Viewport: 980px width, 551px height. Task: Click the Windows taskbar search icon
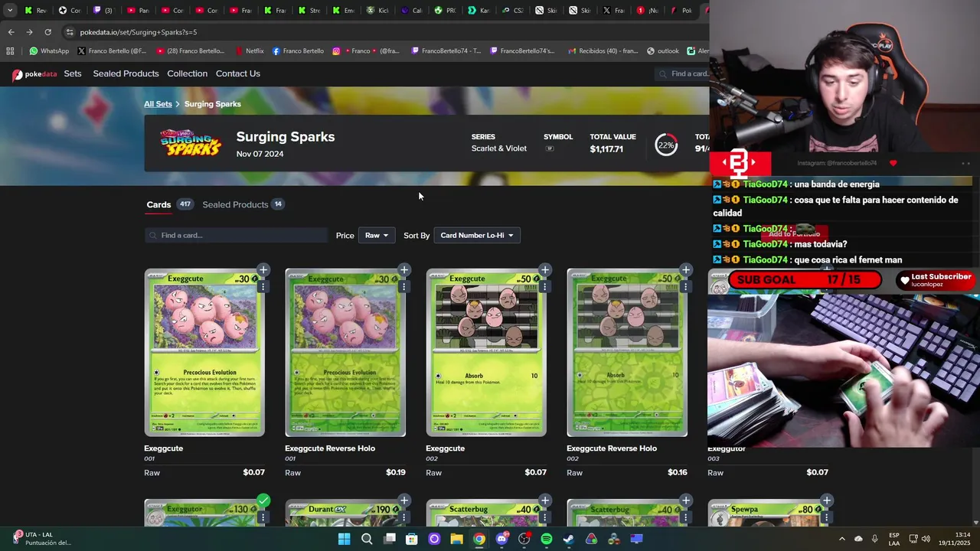(367, 539)
